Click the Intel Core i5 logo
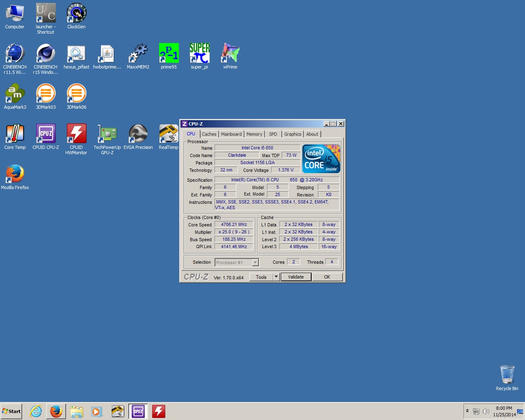 321,158
